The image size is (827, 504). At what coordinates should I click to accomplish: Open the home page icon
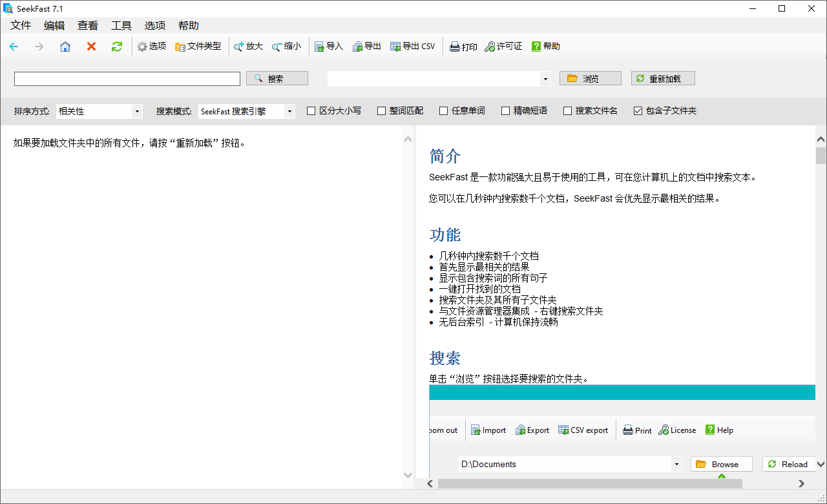pyautogui.click(x=65, y=47)
